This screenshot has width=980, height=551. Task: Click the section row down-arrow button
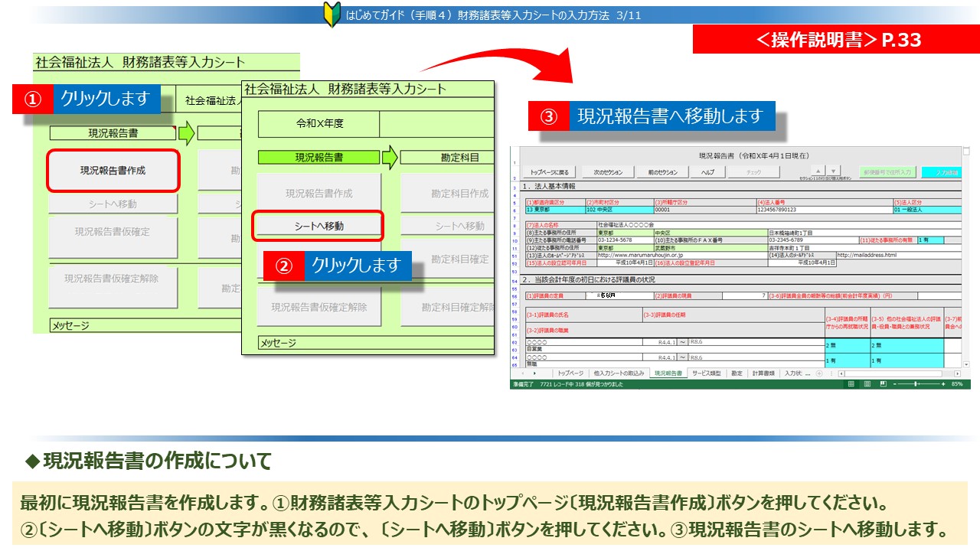pos(834,171)
